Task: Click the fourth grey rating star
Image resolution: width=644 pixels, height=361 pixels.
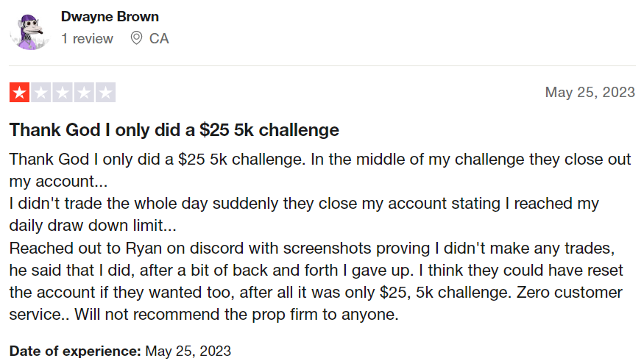Action: point(84,93)
